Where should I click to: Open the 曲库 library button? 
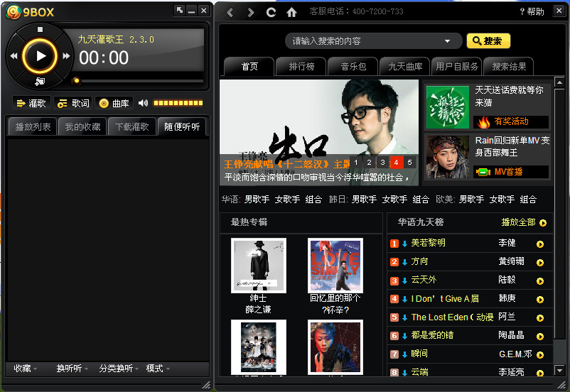pos(114,103)
